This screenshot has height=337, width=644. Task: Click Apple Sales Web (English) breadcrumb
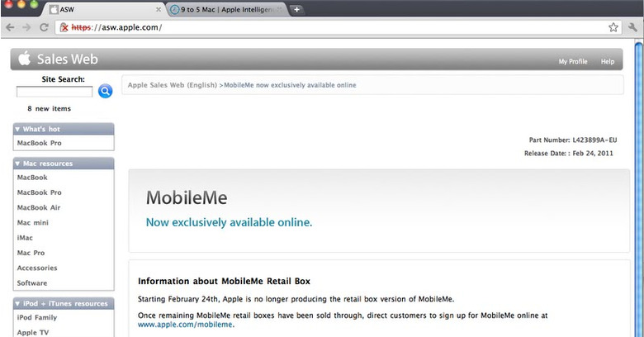click(x=172, y=85)
